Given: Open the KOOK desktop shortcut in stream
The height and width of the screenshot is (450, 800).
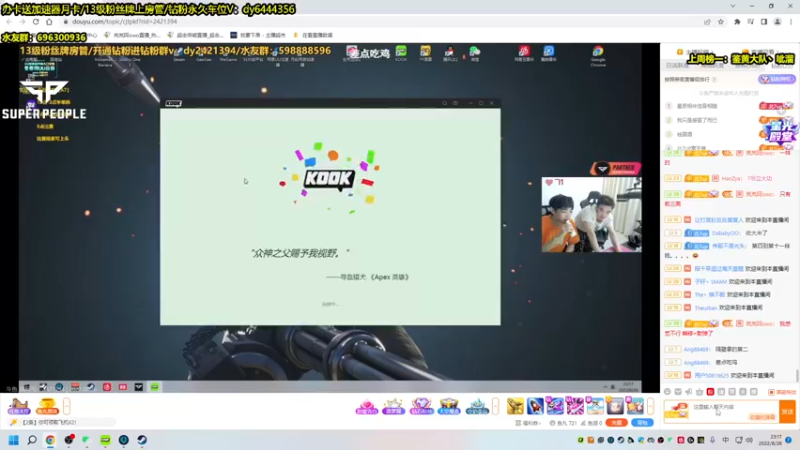Looking at the screenshot, I should (x=401, y=53).
